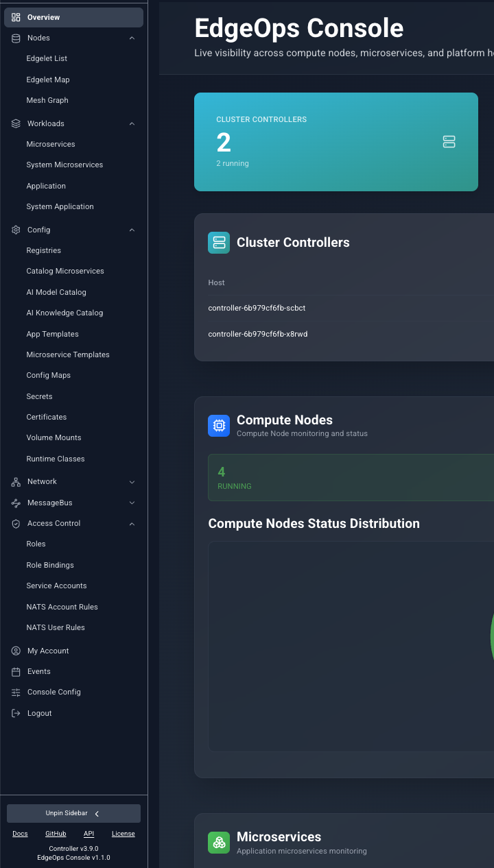Click the Host column header
Viewport: 494px width, 868px height.
click(x=216, y=282)
